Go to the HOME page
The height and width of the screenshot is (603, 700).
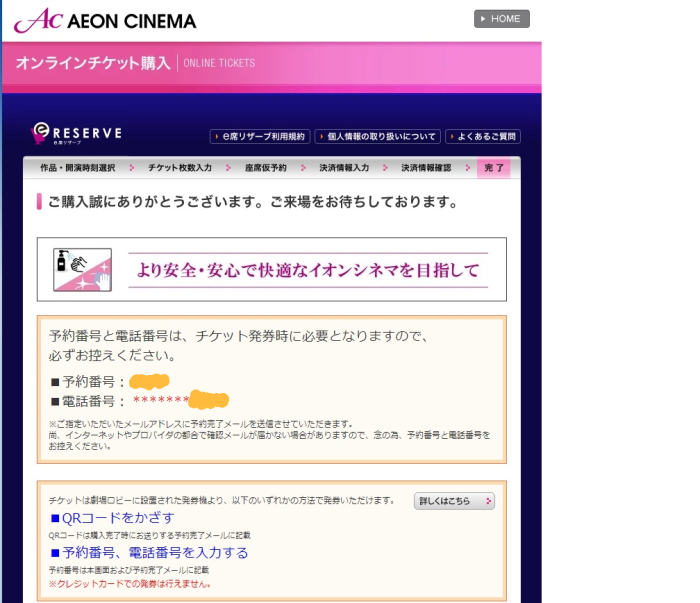(501, 19)
